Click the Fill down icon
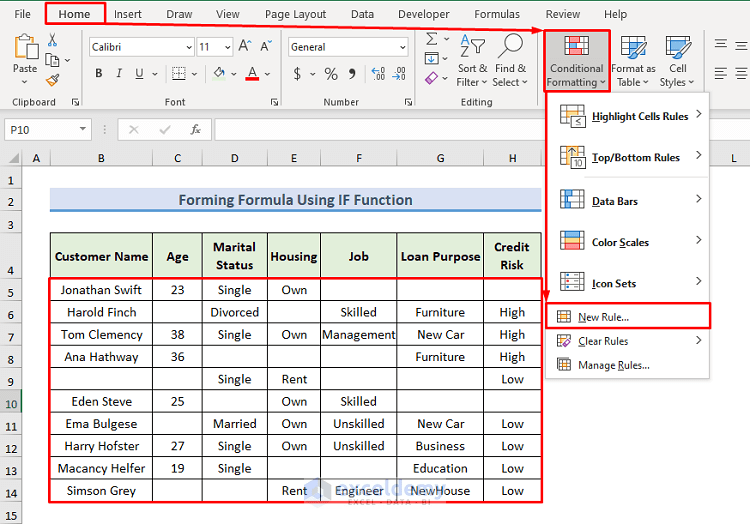750x524 pixels. 431,58
